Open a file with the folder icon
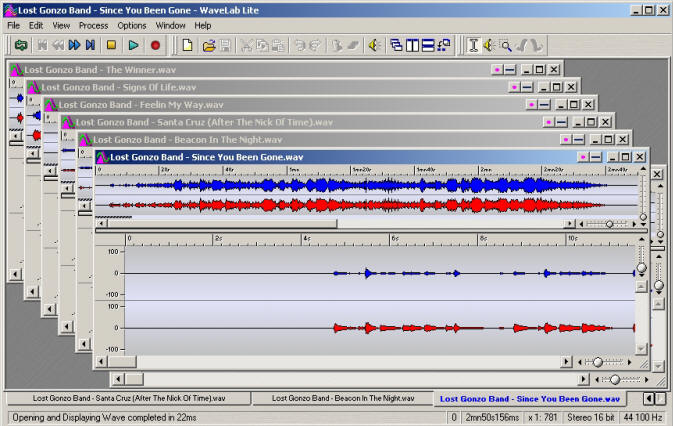Viewport: 673px width, 426px height. pos(209,45)
